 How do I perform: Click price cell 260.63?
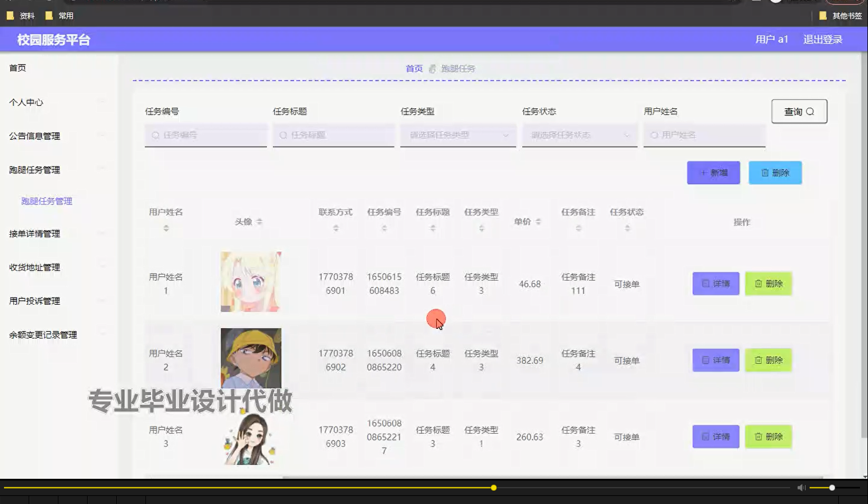point(530,437)
